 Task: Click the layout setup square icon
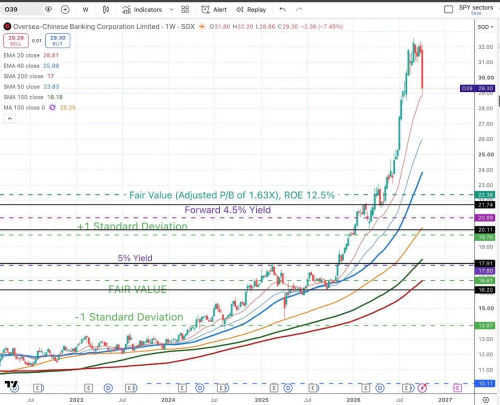click(449, 9)
